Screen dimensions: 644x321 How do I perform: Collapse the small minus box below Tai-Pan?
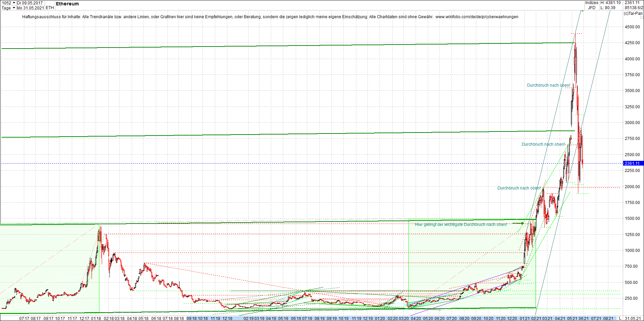641,18
